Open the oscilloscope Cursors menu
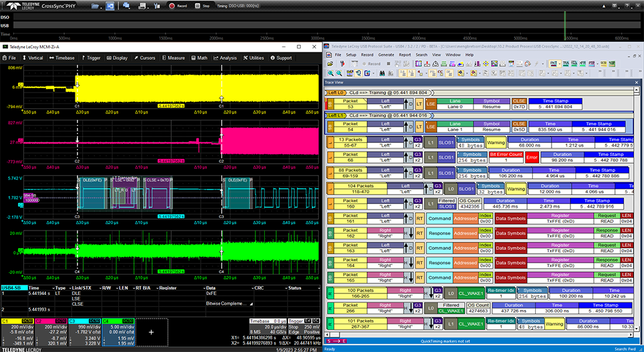 point(145,58)
